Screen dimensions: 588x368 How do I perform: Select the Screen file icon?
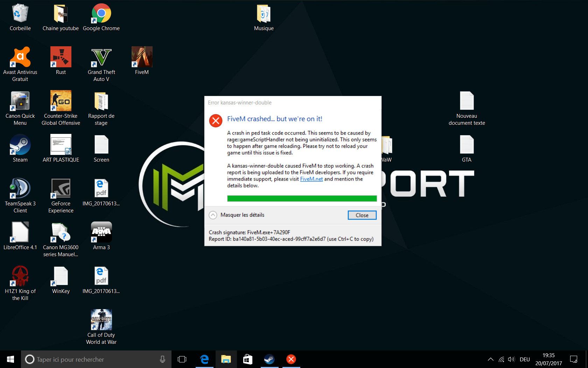[x=101, y=149]
